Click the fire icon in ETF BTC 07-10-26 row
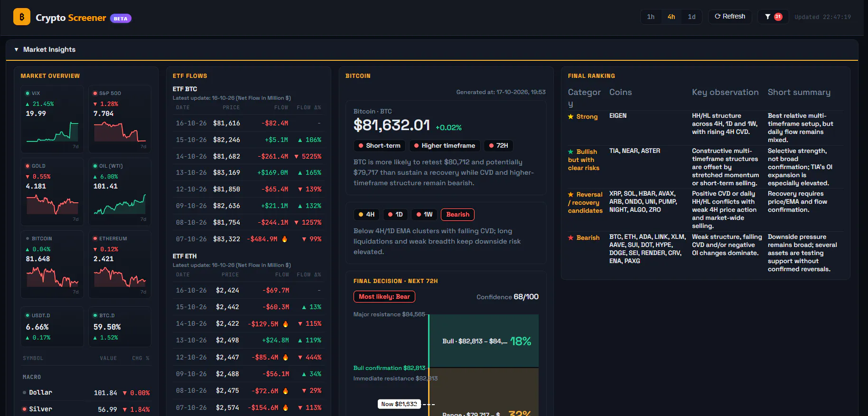 285,239
